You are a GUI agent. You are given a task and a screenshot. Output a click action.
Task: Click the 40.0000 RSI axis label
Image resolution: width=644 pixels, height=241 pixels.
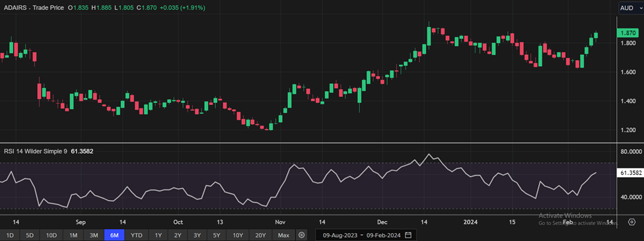(x=631, y=197)
